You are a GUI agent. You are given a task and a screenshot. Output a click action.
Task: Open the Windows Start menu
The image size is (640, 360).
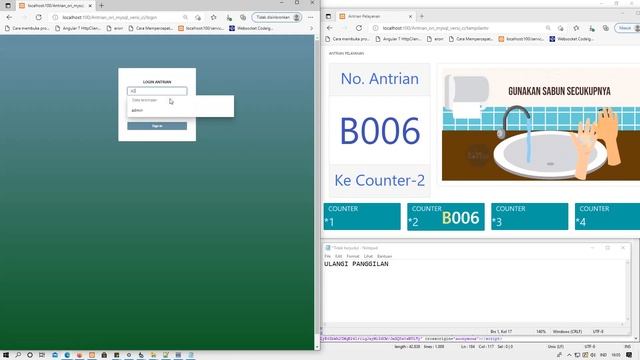(6, 355)
